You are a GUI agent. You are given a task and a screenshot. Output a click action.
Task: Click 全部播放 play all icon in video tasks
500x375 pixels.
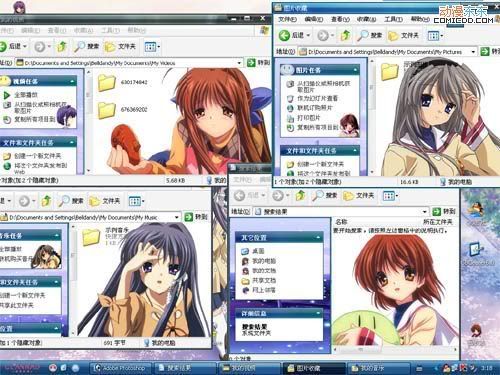click(6, 95)
